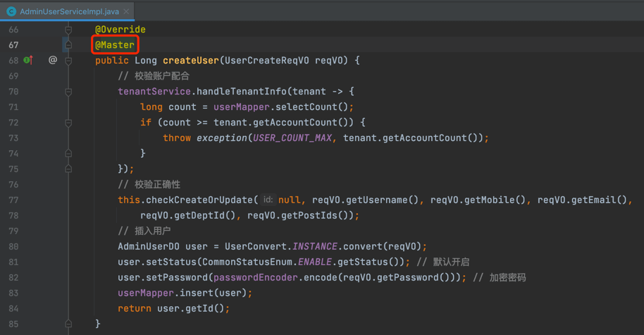Click the @Master annotation
The width and height of the screenshot is (644, 335).
(x=115, y=45)
